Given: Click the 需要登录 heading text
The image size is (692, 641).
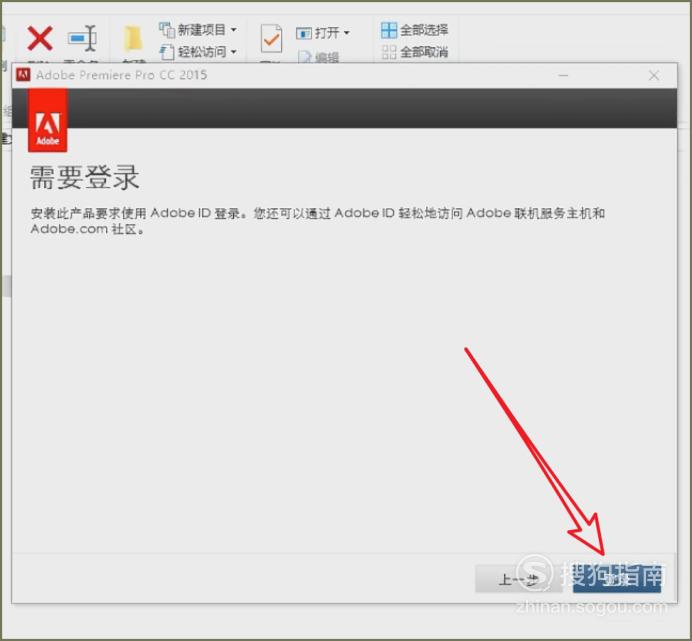Looking at the screenshot, I should pyautogui.click(x=85, y=177).
